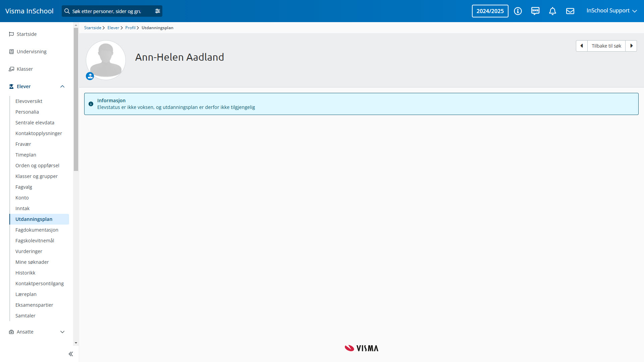Click the search filter settings icon
This screenshot has width=644, height=362.
[x=158, y=11]
